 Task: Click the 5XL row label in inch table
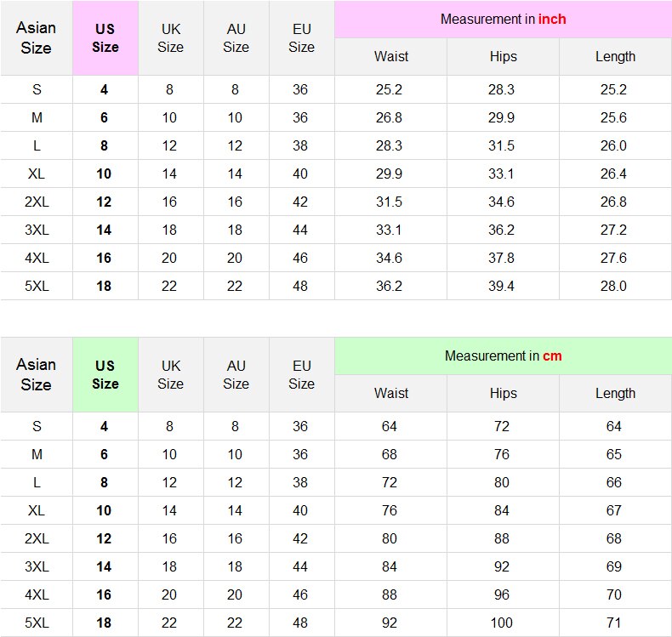[37, 286]
